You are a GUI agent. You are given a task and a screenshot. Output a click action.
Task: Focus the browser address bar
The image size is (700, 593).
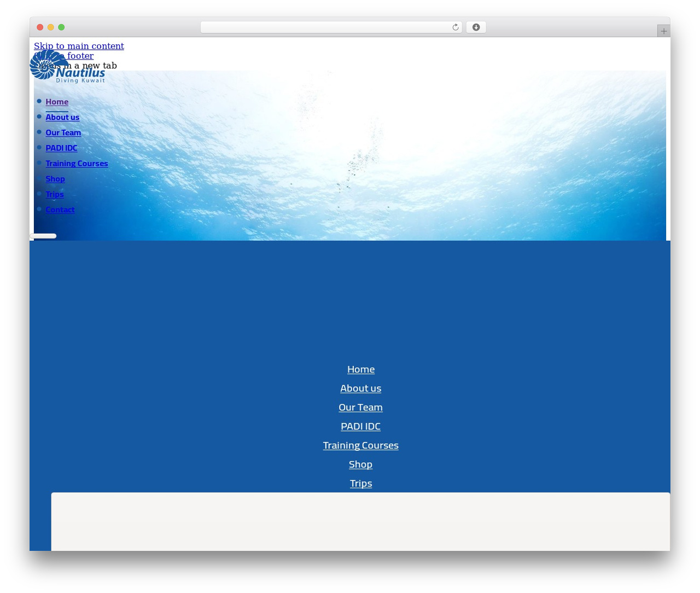(331, 27)
